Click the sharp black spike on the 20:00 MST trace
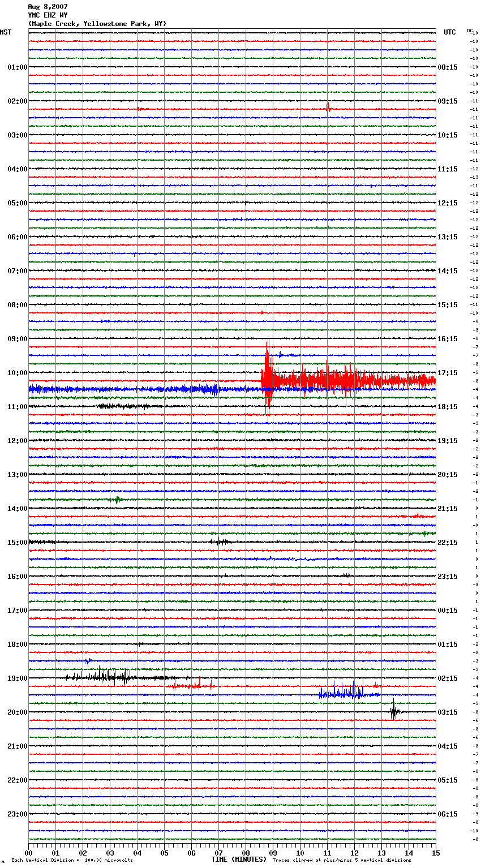 coord(394,711)
